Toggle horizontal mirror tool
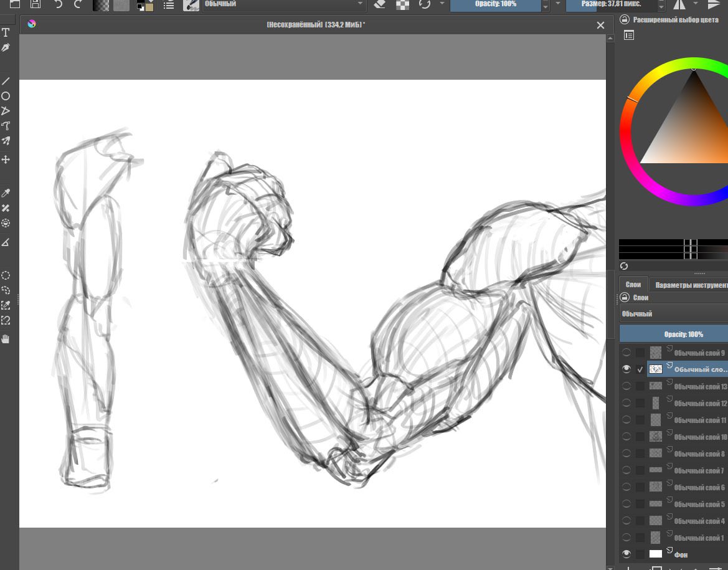The height and width of the screenshot is (570, 728). tap(679, 4)
